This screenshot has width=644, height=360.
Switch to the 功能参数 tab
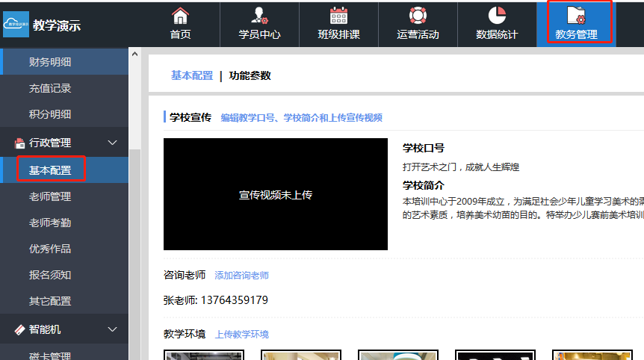point(250,75)
